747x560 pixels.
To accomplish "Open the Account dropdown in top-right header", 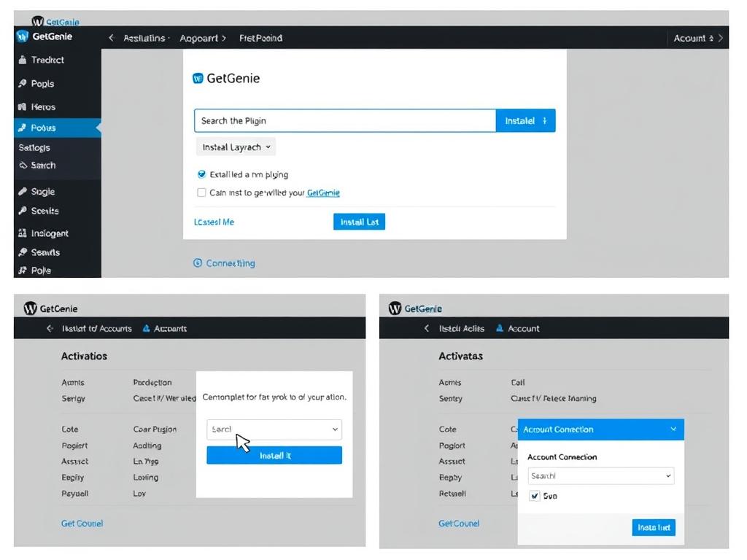I will 698,38.
